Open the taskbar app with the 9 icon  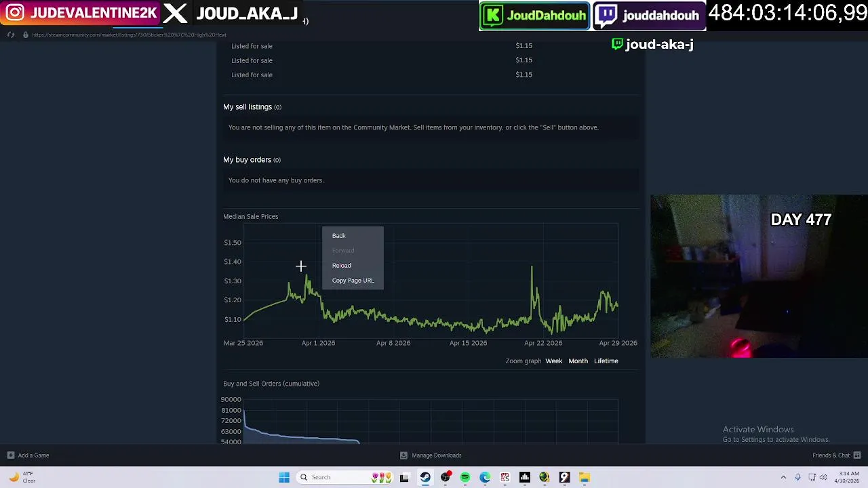tap(564, 477)
